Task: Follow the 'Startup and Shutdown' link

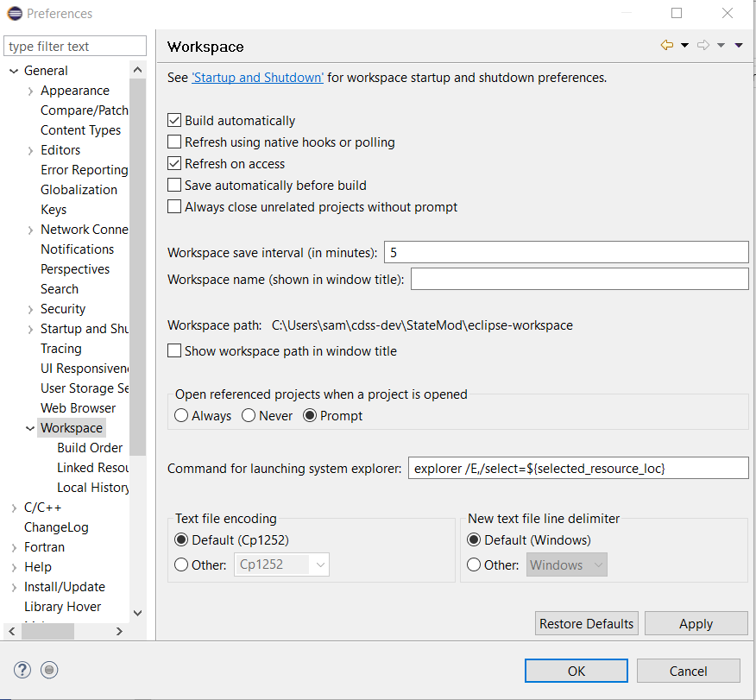Action: [x=257, y=78]
